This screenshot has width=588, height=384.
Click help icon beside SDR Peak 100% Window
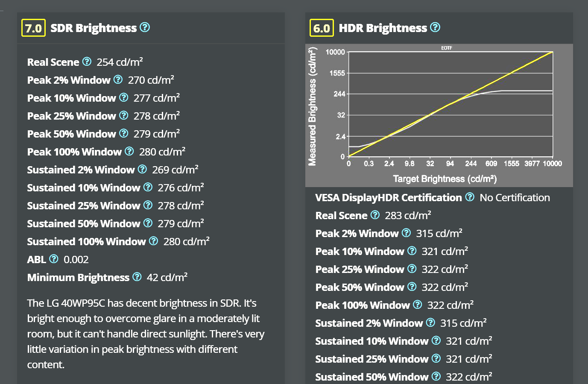[x=129, y=152]
